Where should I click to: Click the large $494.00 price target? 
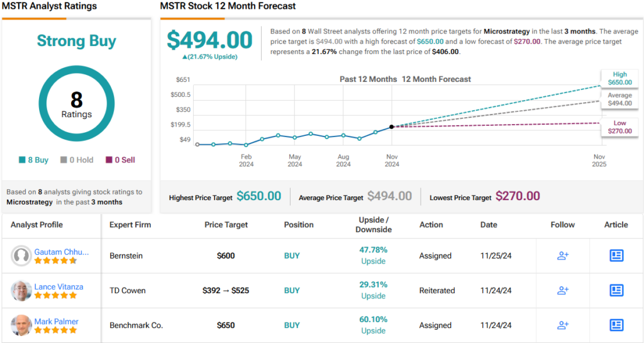[x=209, y=40]
